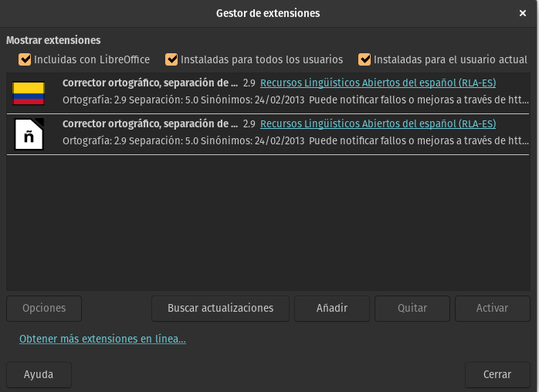The height and width of the screenshot is (392, 539).
Task: Select Corrector ortográfico title beside ñ icon
Action: tap(150, 123)
